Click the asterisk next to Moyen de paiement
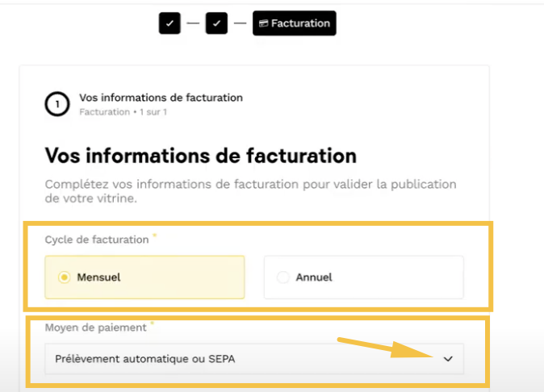The height and width of the screenshot is (392, 544). 152,325
